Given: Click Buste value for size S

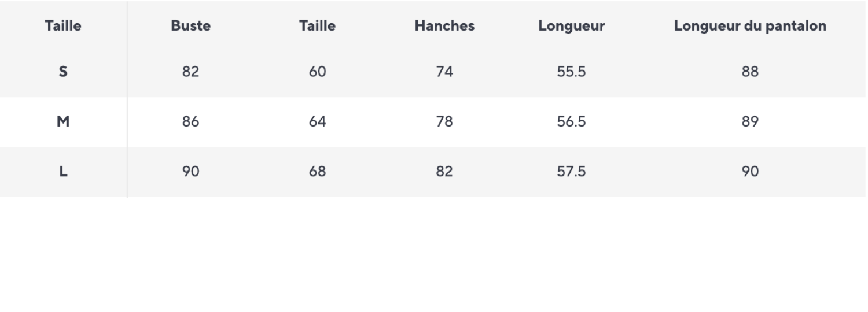Looking at the screenshot, I should coord(190,72).
